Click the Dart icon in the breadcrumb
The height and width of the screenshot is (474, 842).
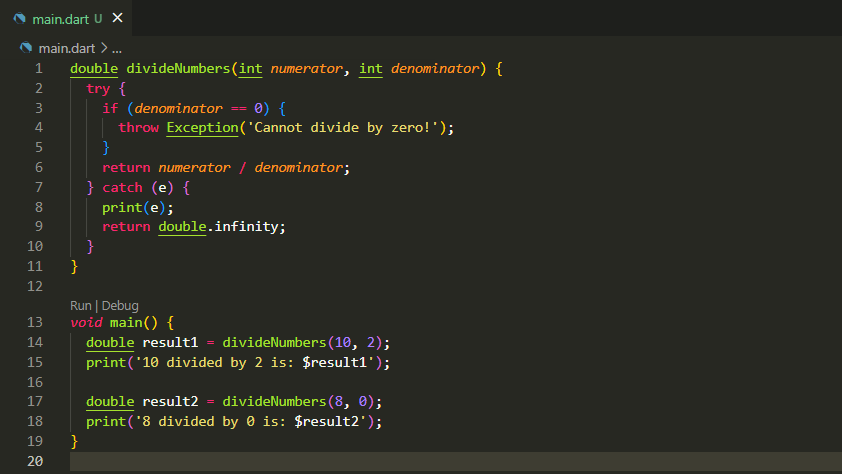click(x=26, y=48)
